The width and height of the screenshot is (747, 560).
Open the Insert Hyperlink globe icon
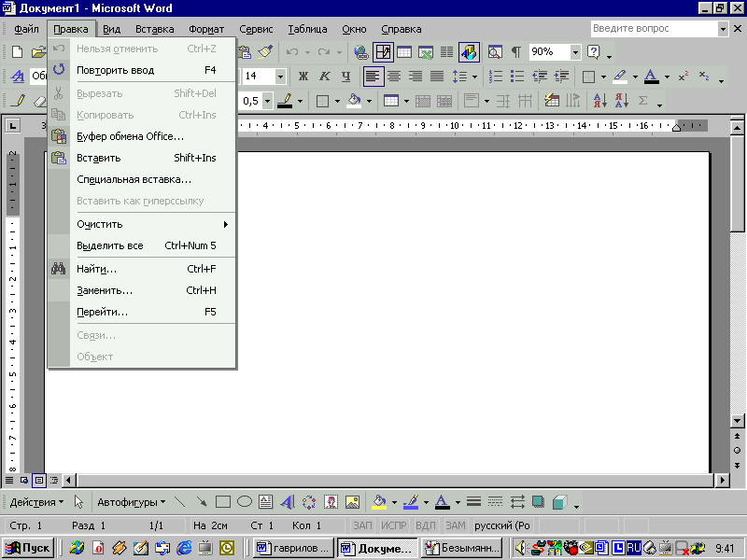point(361,52)
